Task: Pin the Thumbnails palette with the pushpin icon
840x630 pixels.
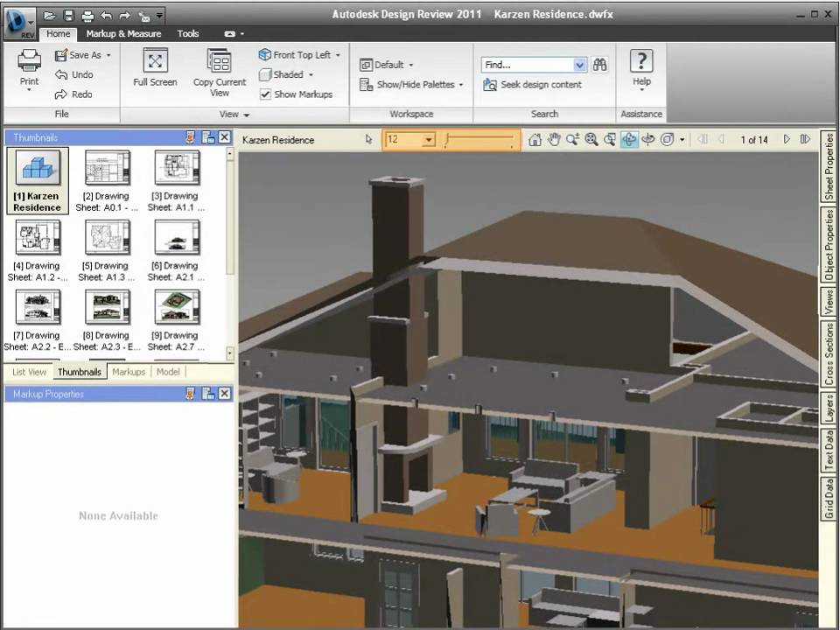Action: click(x=190, y=137)
